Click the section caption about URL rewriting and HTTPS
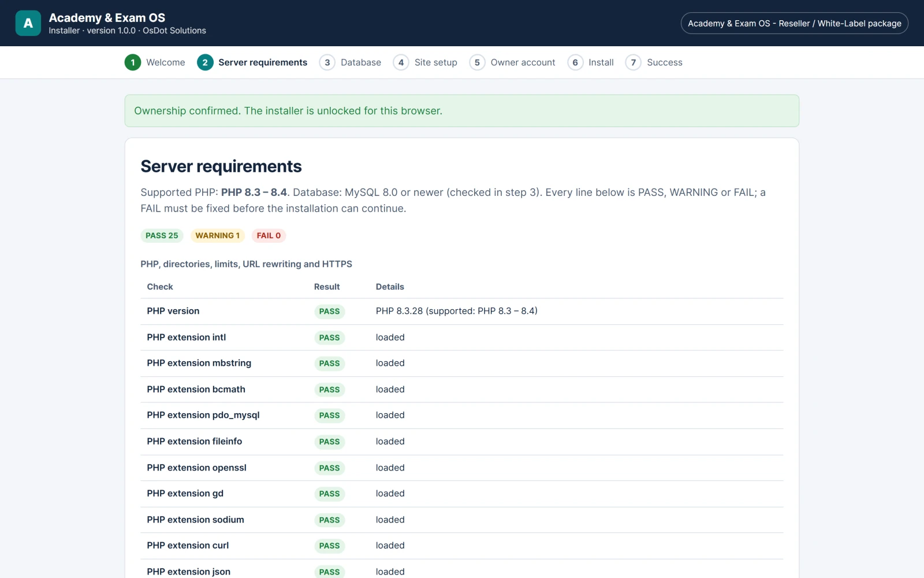Image resolution: width=924 pixels, height=578 pixels. pyautogui.click(x=247, y=264)
